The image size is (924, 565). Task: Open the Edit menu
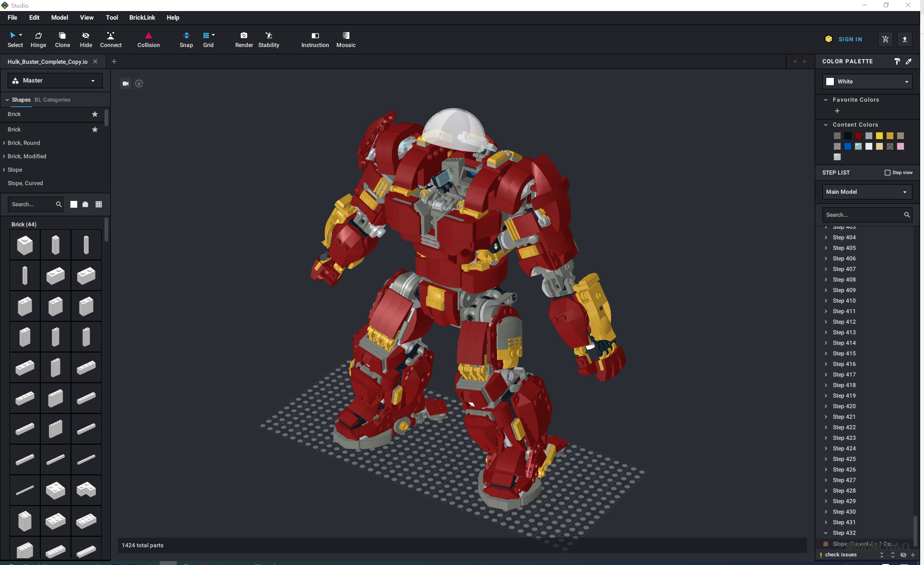(x=35, y=18)
